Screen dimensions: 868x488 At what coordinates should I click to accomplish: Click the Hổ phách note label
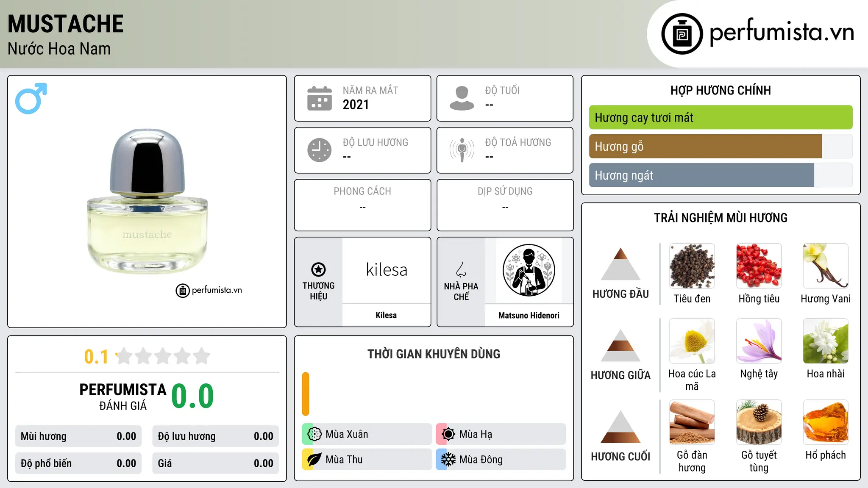click(826, 455)
